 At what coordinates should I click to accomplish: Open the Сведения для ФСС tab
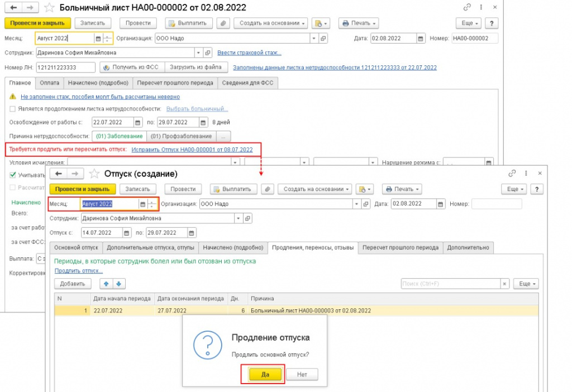pyautogui.click(x=247, y=83)
